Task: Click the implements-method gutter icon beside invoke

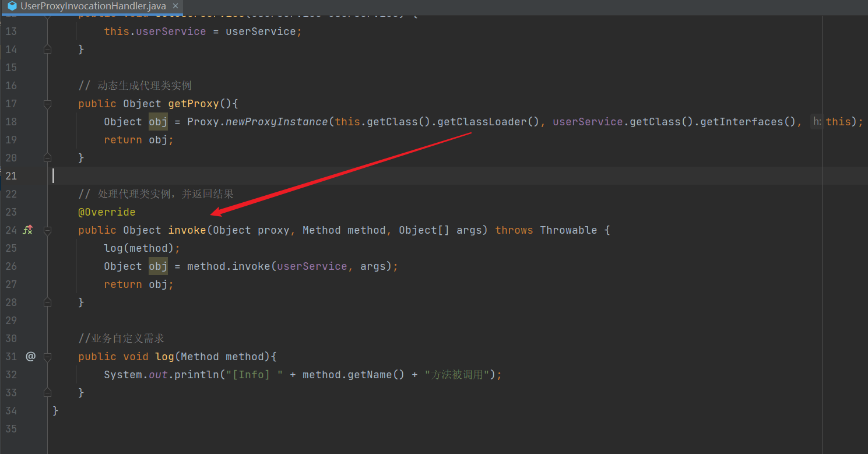Action: point(27,230)
